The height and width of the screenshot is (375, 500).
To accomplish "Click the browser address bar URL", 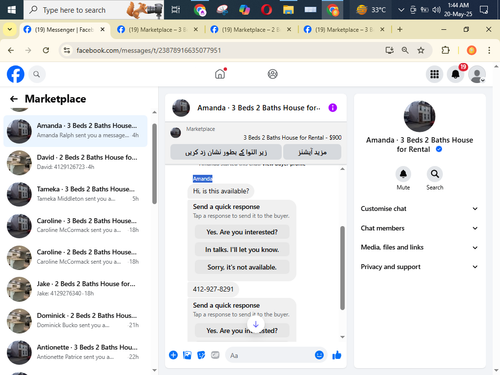I will click(x=149, y=50).
